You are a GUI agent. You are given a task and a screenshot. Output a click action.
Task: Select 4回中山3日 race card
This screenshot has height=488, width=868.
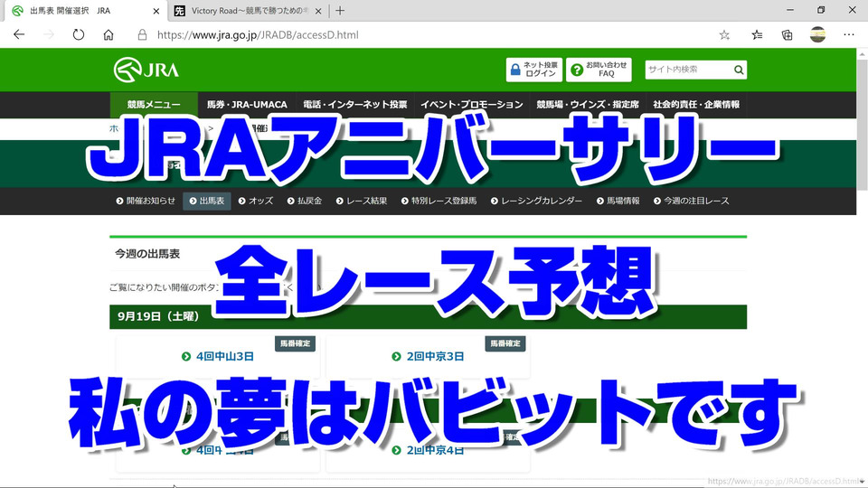218,356
